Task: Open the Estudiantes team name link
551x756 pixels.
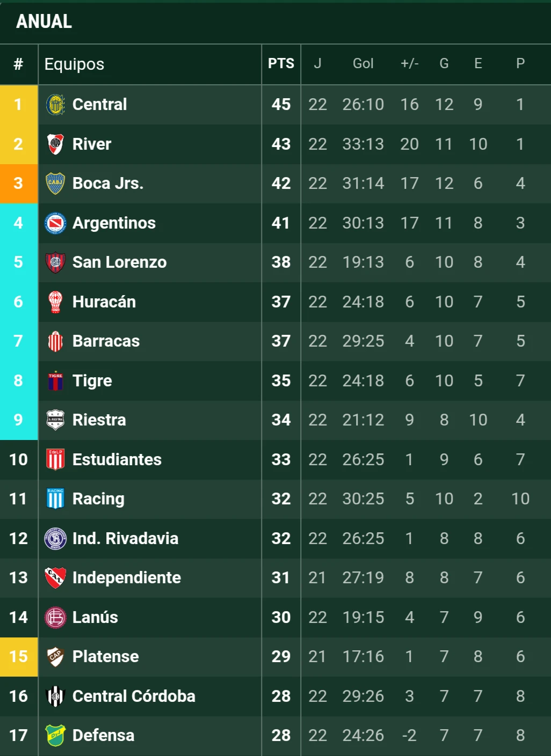Action: pos(117,460)
